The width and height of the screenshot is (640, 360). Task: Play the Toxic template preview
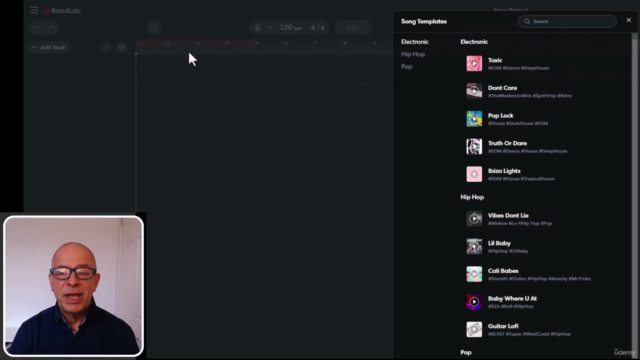(474, 63)
